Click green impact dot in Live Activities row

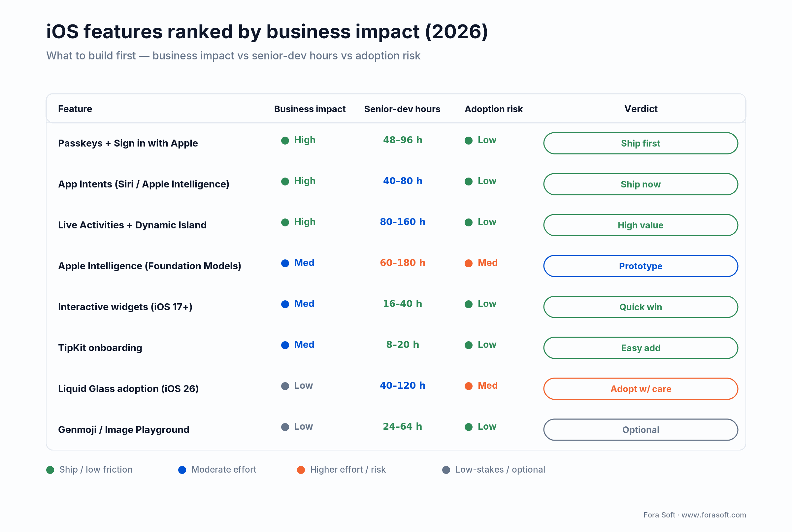tap(285, 222)
